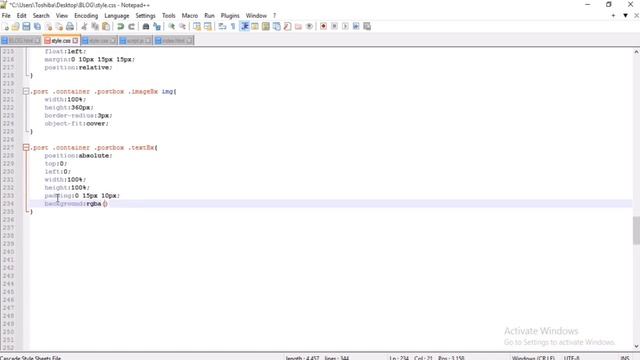Run the macro multiple times icon
Screen dimensions: 640x360
pos(356,27)
